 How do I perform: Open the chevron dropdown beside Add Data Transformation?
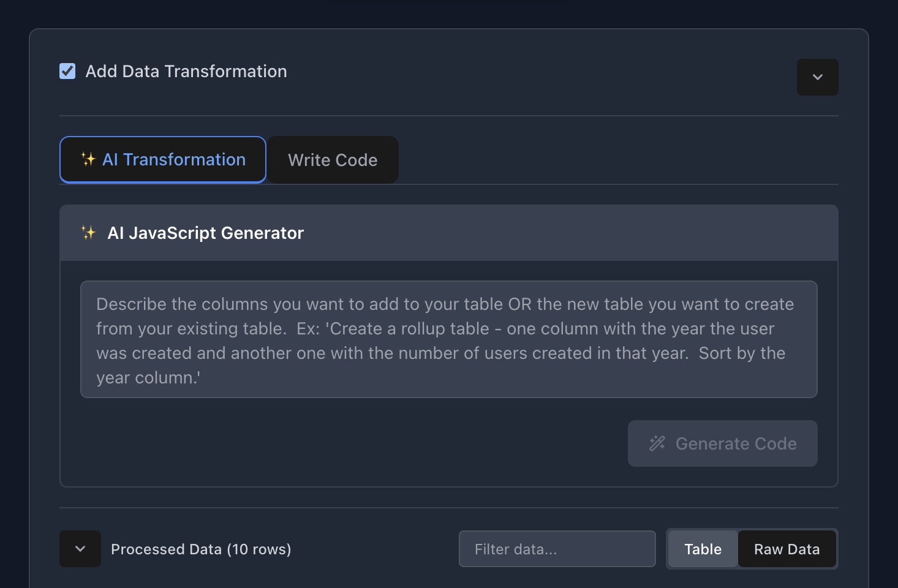(817, 77)
